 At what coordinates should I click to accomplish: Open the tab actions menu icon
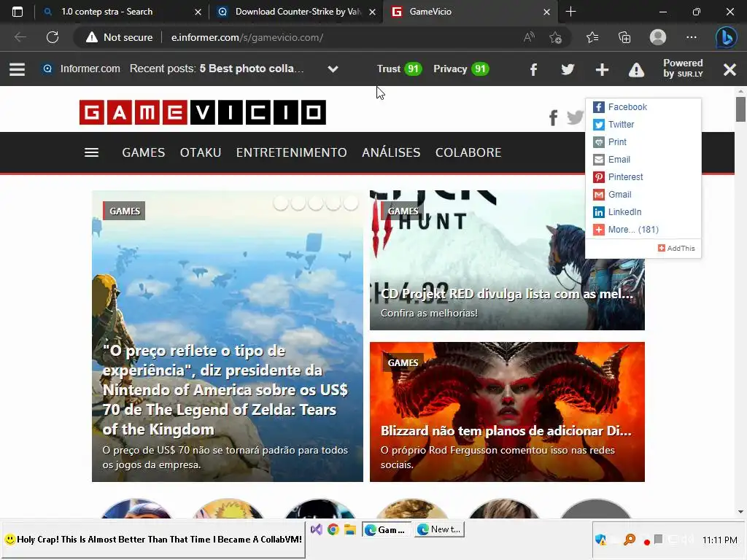click(18, 12)
